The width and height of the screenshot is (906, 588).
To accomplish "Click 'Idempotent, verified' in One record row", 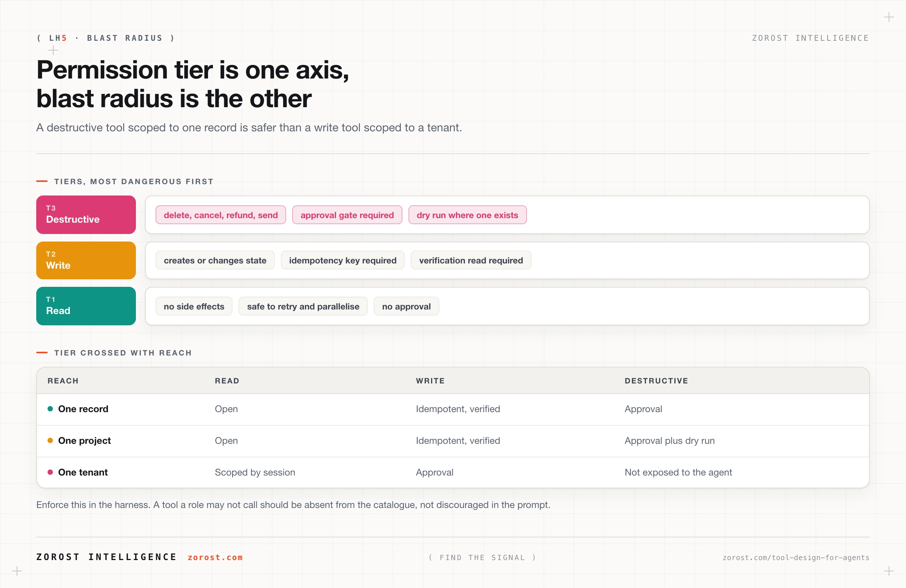I will click(458, 409).
